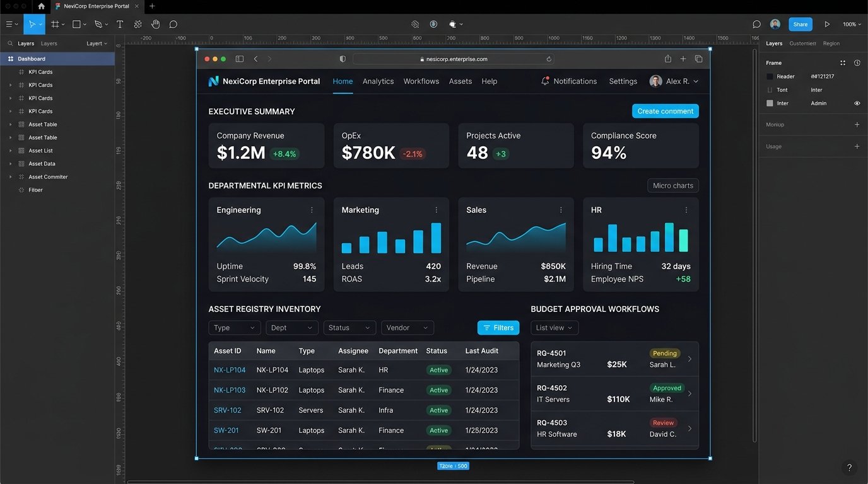Open help question mark icon
Viewport: 868px width, 484px height.
click(x=849, y=468)
